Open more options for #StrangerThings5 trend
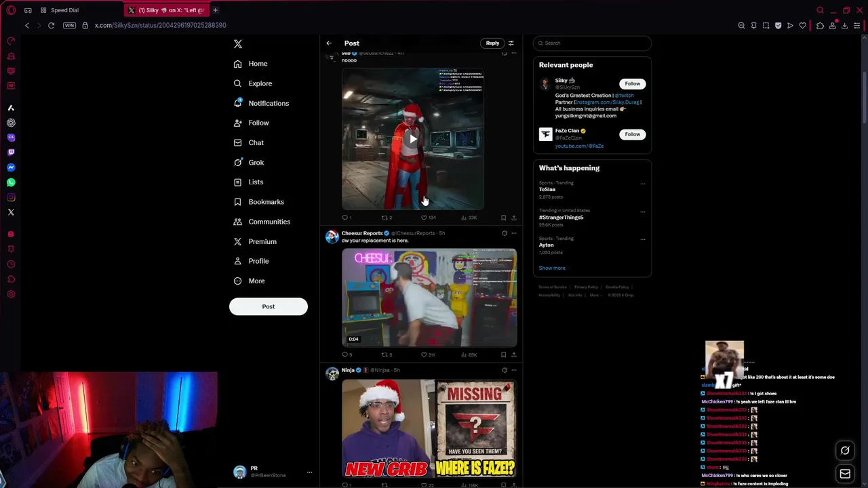 click(x=643, y=211)
